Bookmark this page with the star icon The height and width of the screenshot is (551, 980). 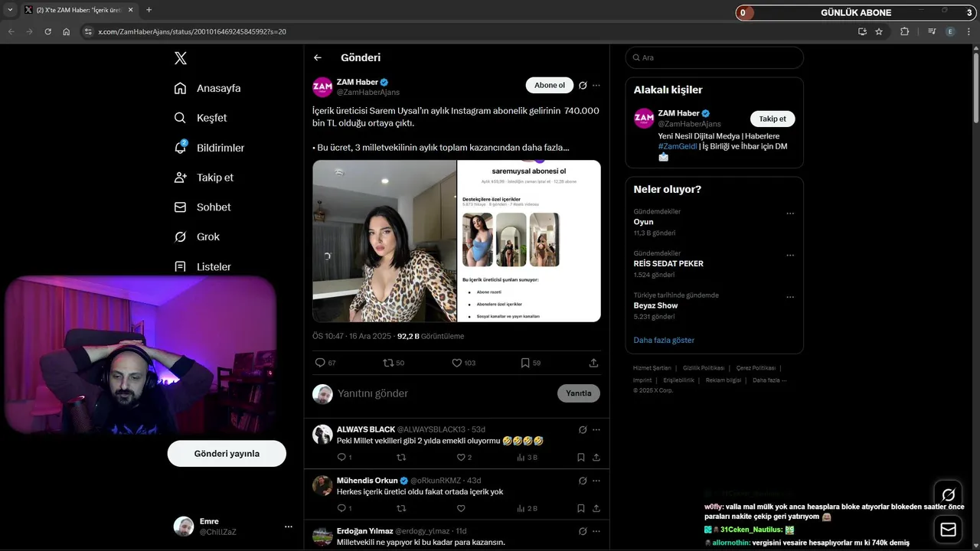(x=879, y=31)
